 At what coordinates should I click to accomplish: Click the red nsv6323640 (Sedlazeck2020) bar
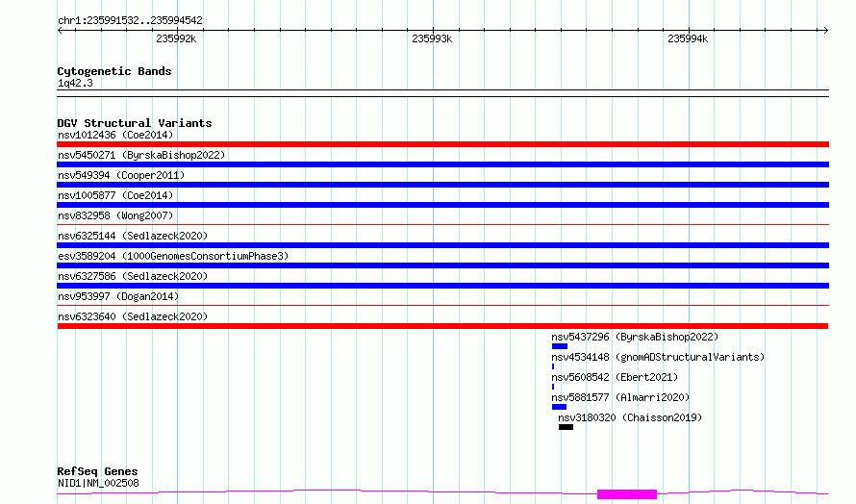(x=442, y=326)
